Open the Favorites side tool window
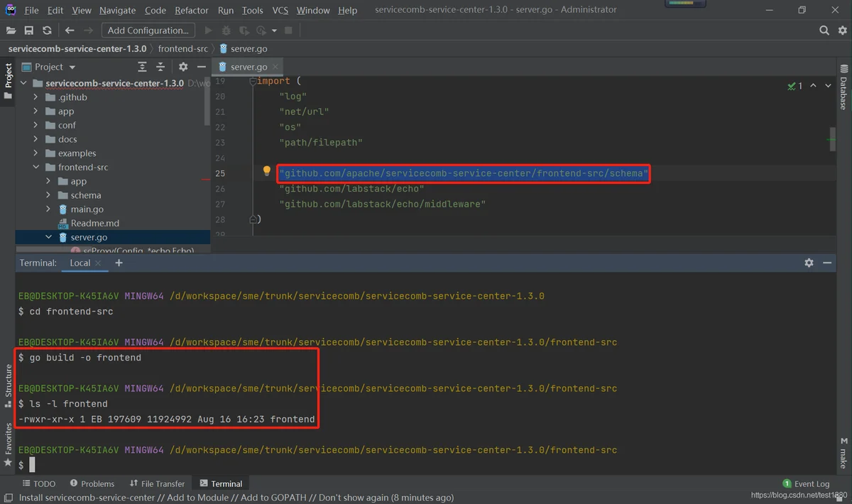The width and height of the screenshot is (852, 504). (x=9, y=444)
